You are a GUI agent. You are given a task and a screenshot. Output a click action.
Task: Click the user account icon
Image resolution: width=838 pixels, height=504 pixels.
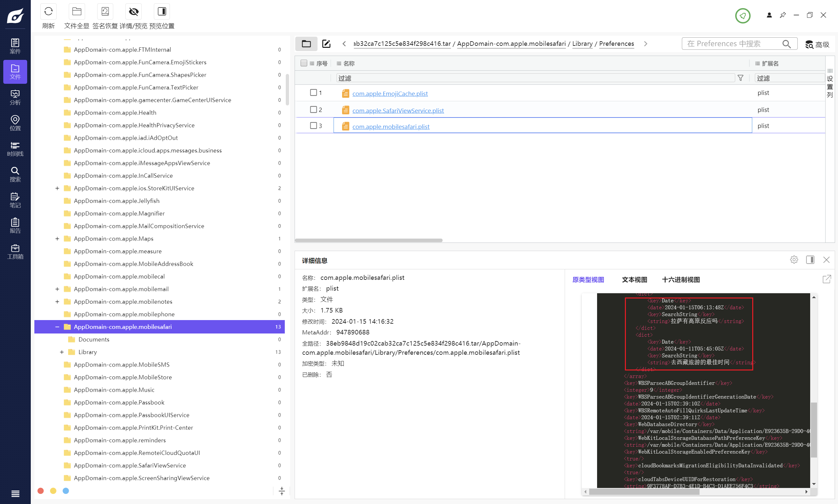pyautogui.click(x=769, y=15)
